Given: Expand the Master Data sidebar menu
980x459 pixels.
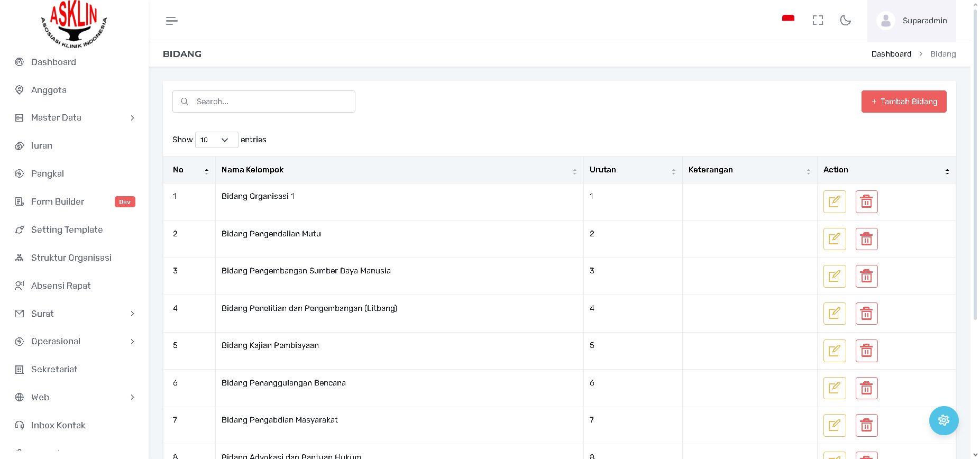Looking at the screenshot, I should tap(75, 118).
